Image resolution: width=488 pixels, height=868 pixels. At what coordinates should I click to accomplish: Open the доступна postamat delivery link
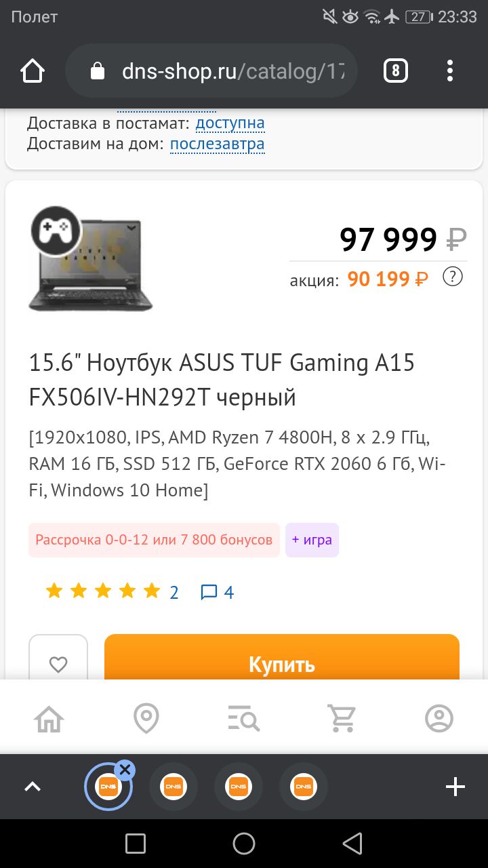click(x=230, y=123)
